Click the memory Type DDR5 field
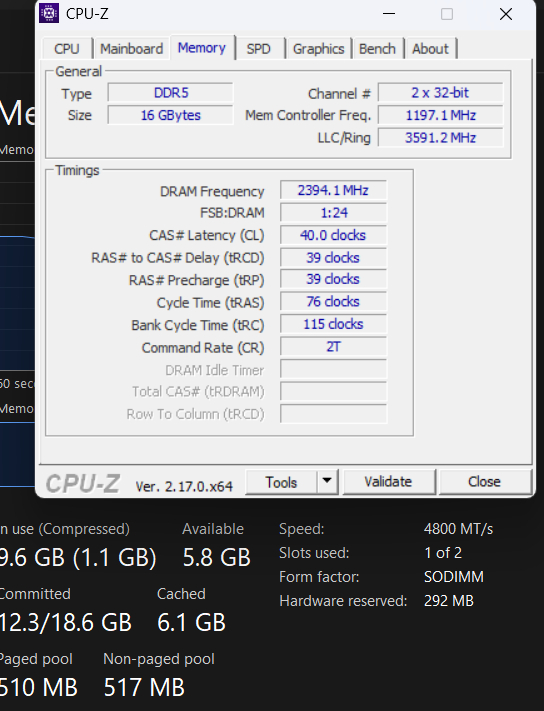Viewport: 544px width, 711px height. [x=170, y=93]
